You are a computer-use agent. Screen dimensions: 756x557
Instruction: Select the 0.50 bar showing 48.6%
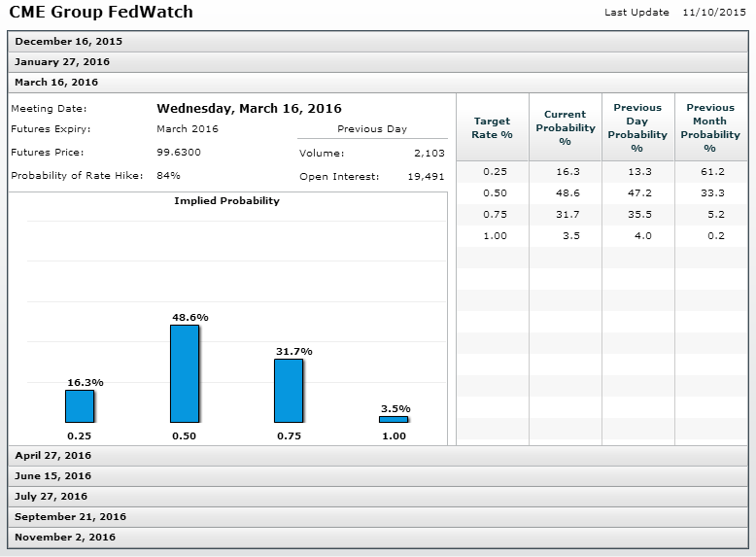tap(185, 373)
